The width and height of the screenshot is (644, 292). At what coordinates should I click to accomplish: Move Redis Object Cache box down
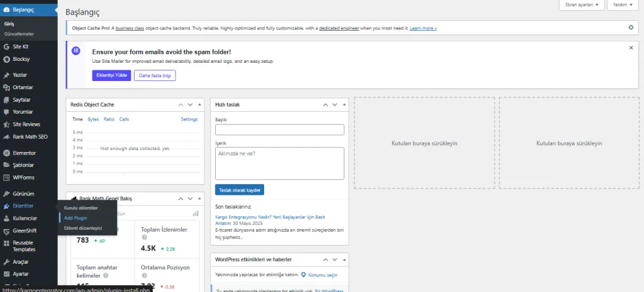tap(190, 105)
